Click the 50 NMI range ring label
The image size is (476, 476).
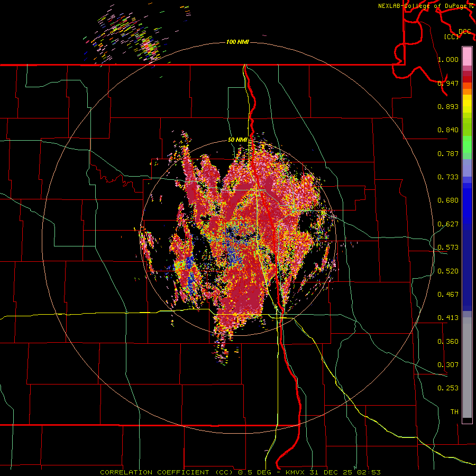coord(237,140)
